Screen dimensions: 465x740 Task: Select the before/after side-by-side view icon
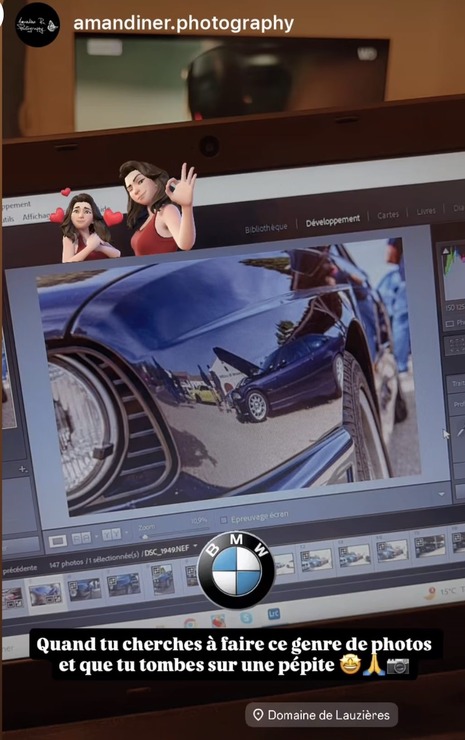tap(81, 538)
